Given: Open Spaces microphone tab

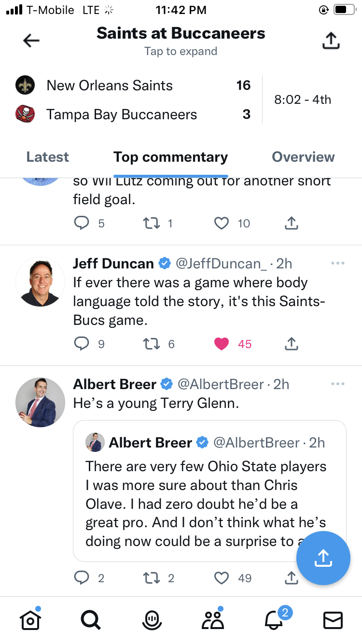Looking at the screenshot, I should (x=152, y=620).
